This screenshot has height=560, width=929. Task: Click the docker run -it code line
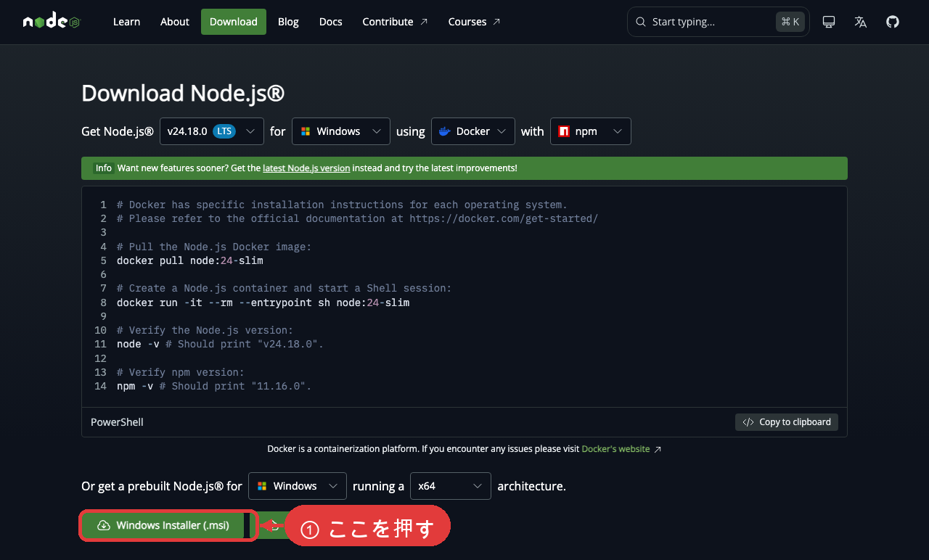click(x=263, y=302)
